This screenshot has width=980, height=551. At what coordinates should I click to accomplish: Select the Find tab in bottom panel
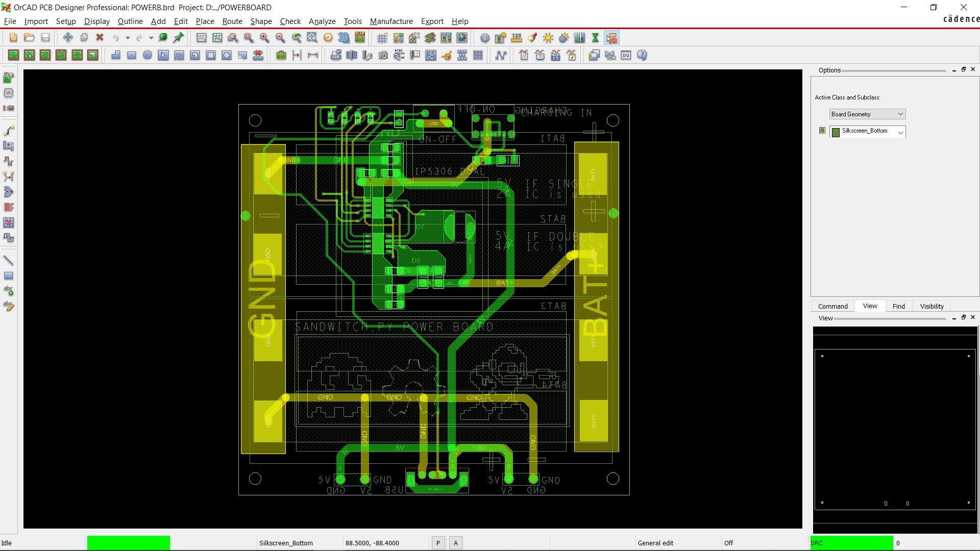click(898, 306)
